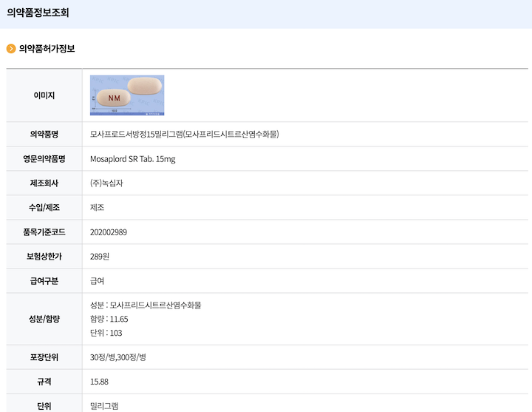Select the 포장단위 value 30정/병,300정/병

pos(118,357)
